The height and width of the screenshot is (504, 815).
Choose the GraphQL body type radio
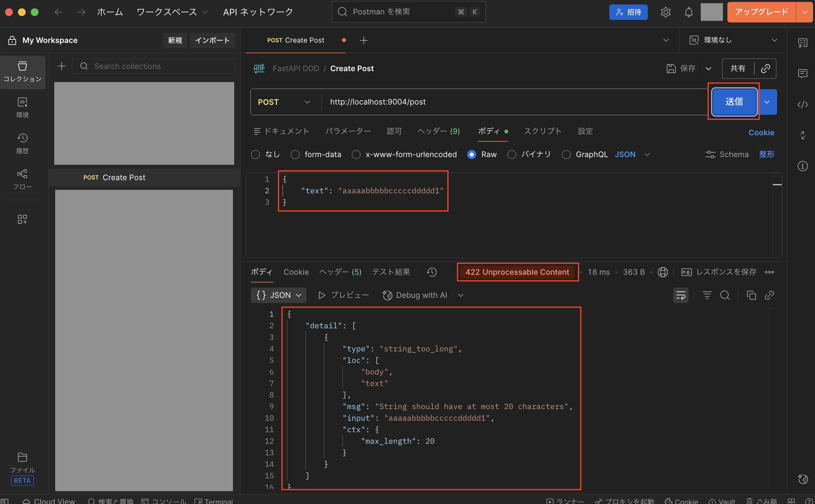click(x=566, y=155)
